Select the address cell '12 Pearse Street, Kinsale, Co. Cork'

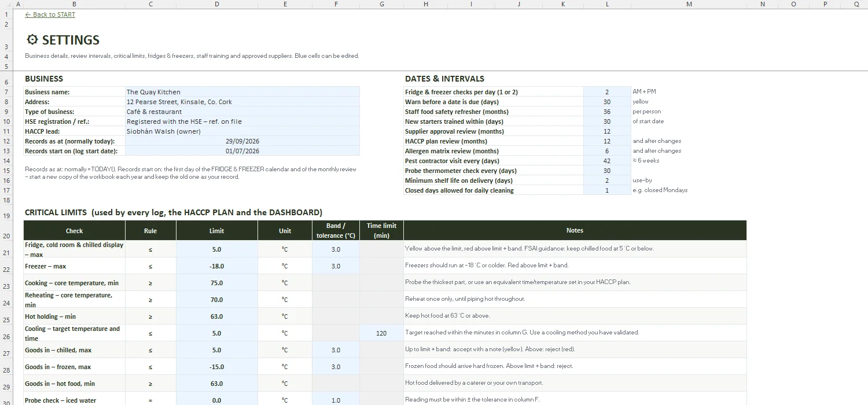242,102
